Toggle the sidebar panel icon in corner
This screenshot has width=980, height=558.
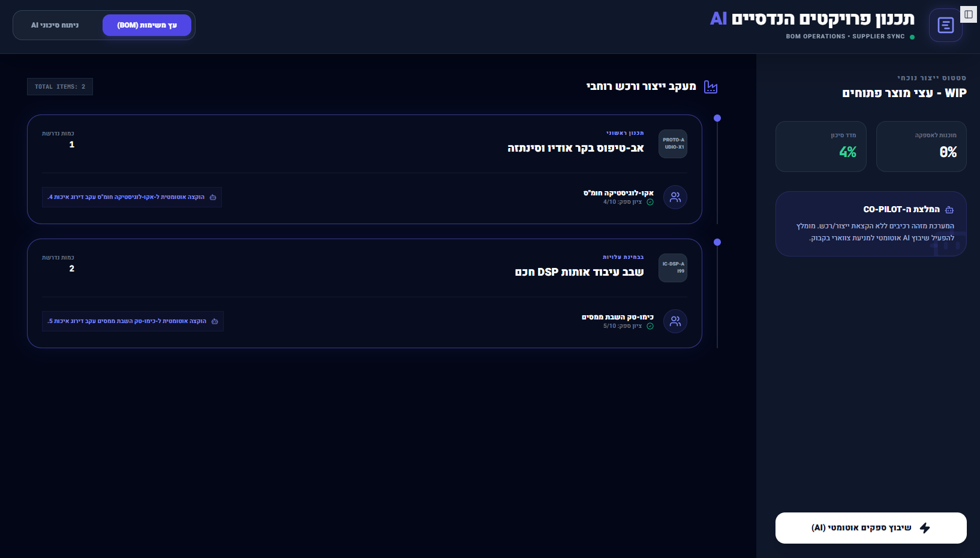pyautogui.click(x=969, y=14)
